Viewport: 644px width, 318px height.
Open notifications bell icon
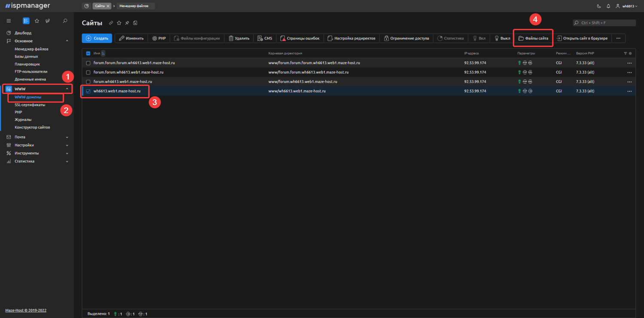(608, 6)
